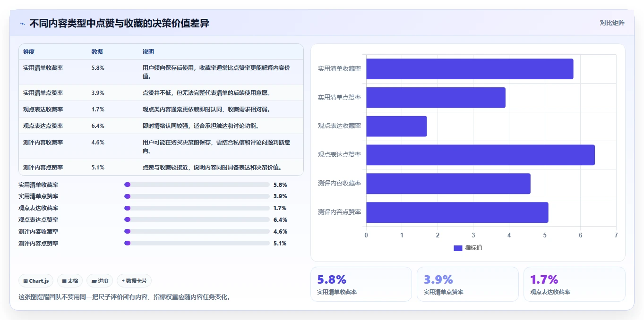
Task: Click the 数据 column header
Action: click(97, 52)
